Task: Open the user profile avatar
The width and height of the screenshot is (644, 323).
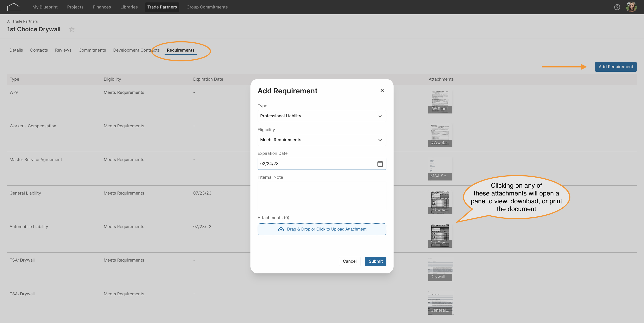Action: tap(631, 7)
